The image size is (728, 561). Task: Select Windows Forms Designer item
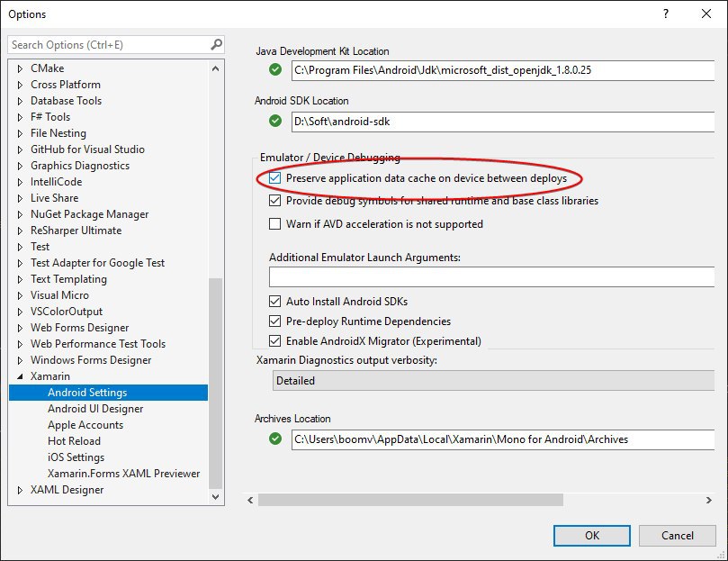point(91,360)
